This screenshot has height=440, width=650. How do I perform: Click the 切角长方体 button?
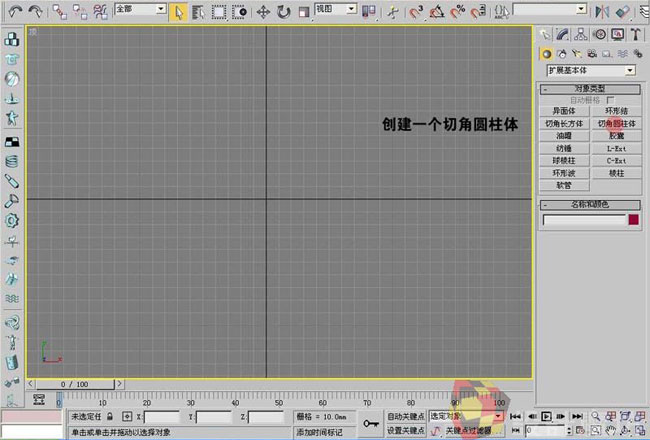564,124
